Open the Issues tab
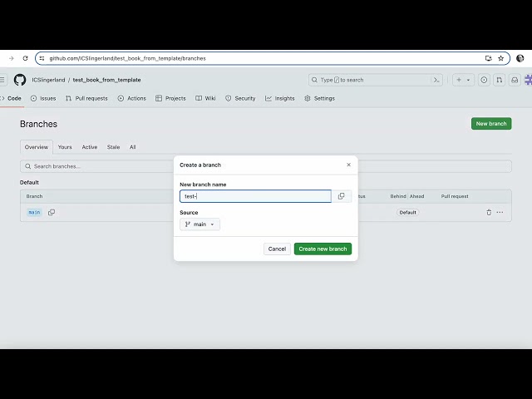Screen dimensions: 532x399 (43, 98)
